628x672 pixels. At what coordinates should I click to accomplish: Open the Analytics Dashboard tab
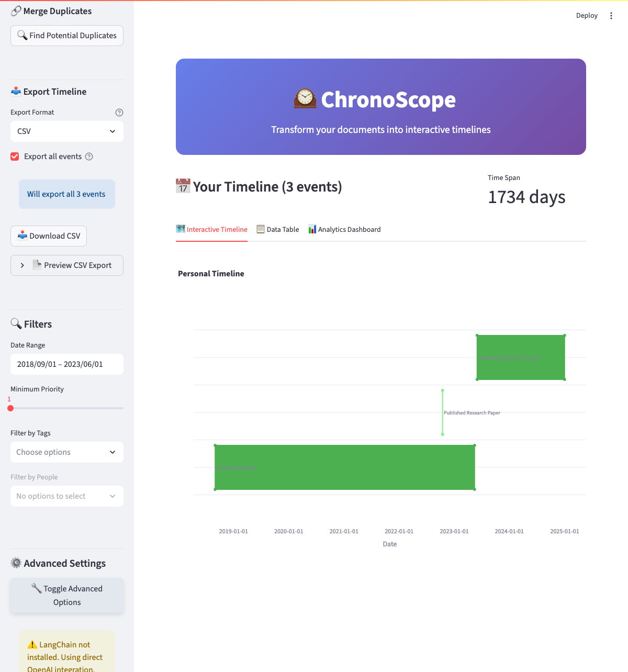(x=344, y=229)
